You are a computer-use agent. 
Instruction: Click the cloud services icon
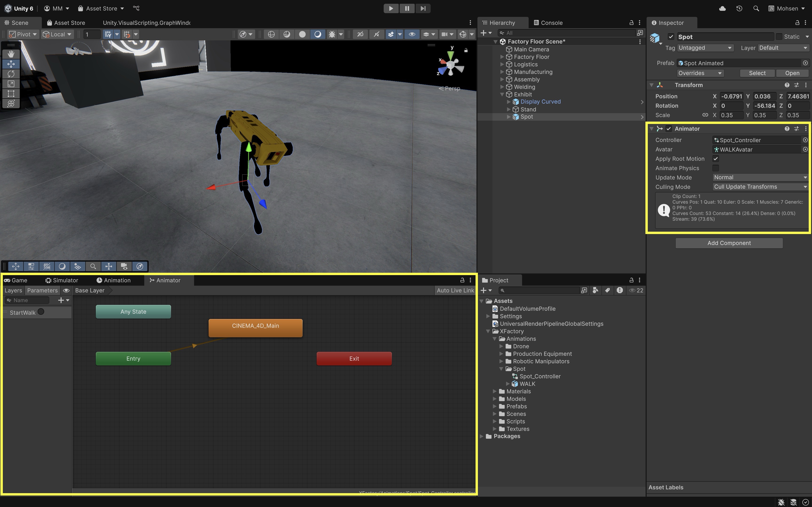(x=722, y=8)
